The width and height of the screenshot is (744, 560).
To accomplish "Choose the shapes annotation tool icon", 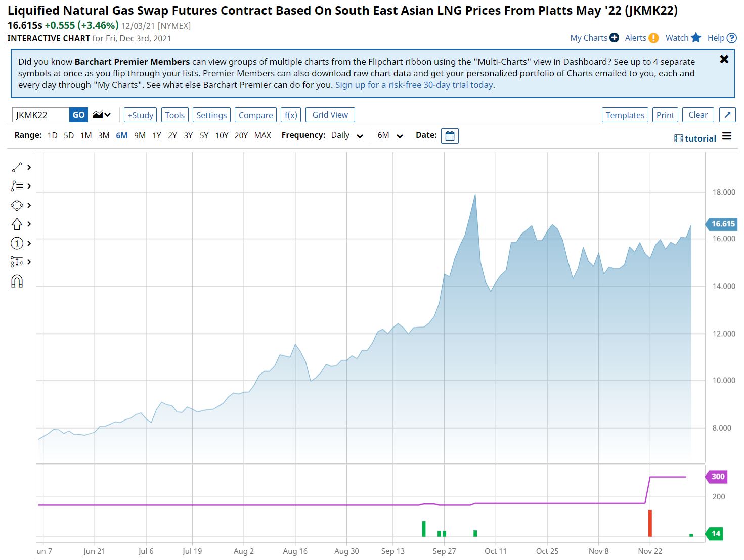I will pos(17,205).
